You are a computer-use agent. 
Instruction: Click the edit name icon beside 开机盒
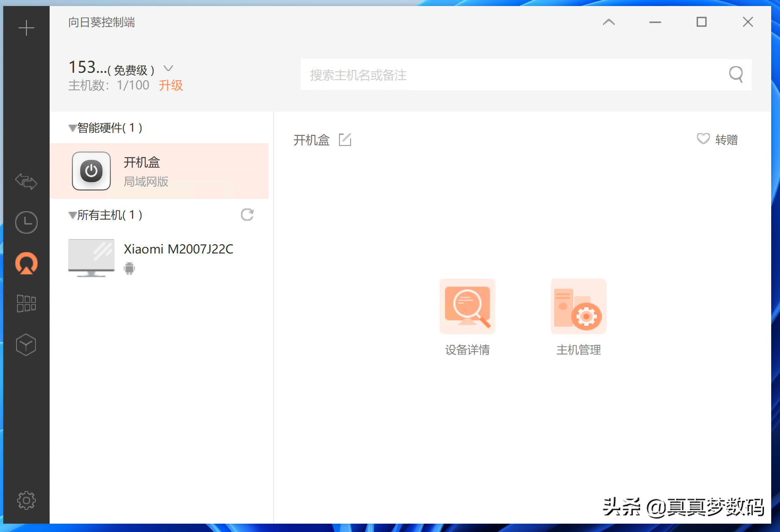point(345,139)
